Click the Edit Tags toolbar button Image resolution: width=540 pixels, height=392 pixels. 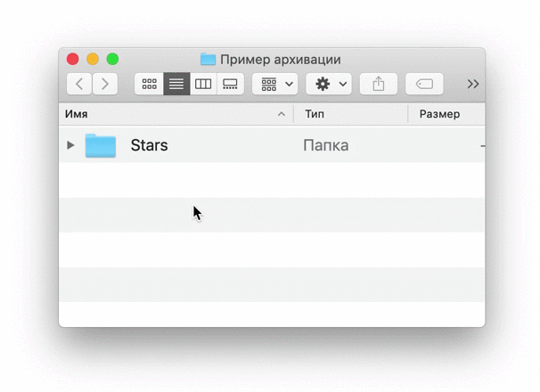[424, 84]
